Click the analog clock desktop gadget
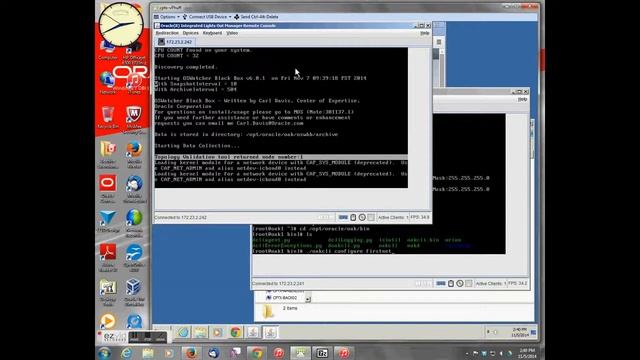 [x=121, y=24]
